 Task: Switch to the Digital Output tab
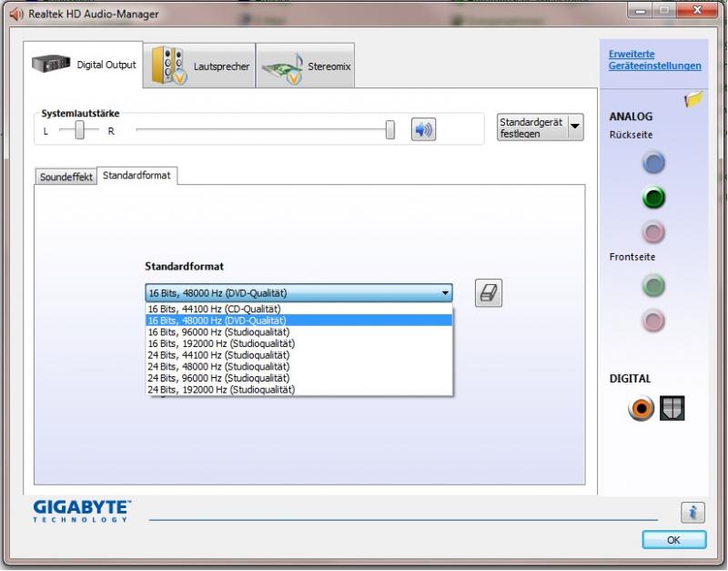click(x=84, y=65)
